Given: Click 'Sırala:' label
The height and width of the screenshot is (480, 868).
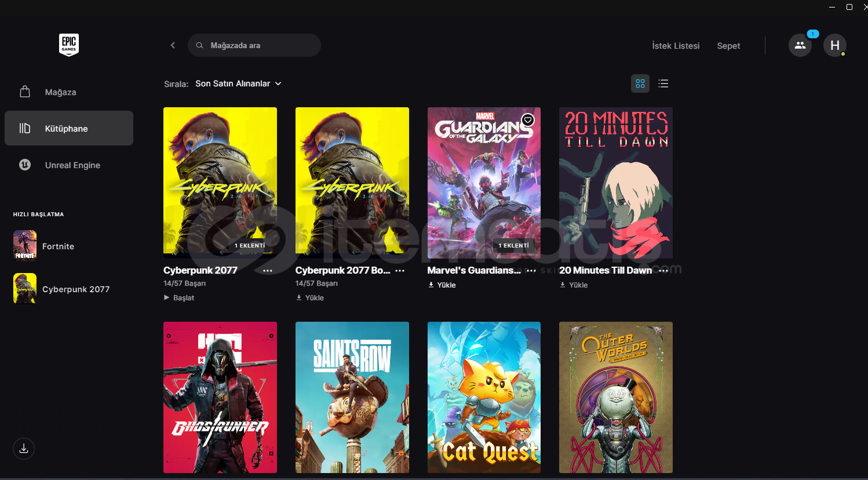Looking at the screenshot, I should point(176,84).
